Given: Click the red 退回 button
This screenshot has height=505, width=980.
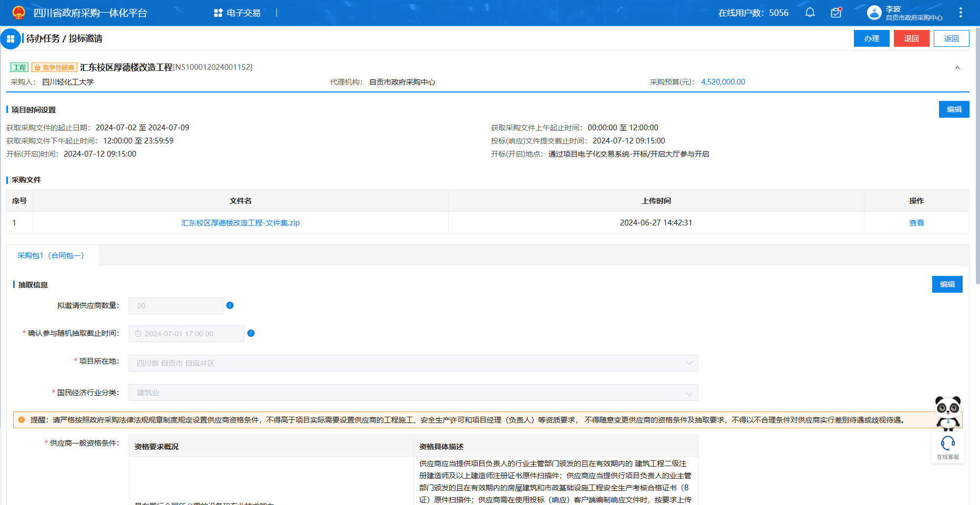Looking at the screenshot, I should [911, 38].
